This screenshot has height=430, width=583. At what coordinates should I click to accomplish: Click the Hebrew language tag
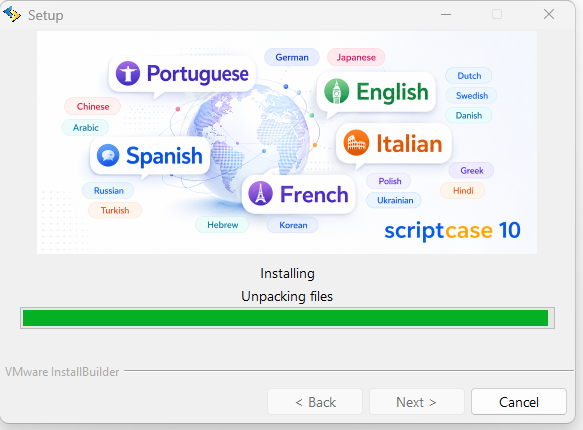[222, 225]
